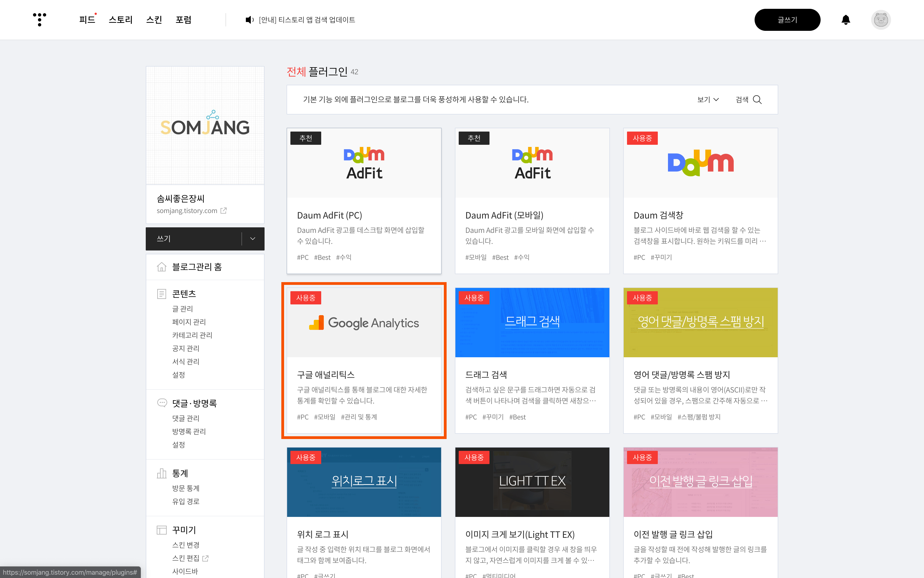
Task: Open 카테고리 관리 in sidebar
Action: [192, 335]
